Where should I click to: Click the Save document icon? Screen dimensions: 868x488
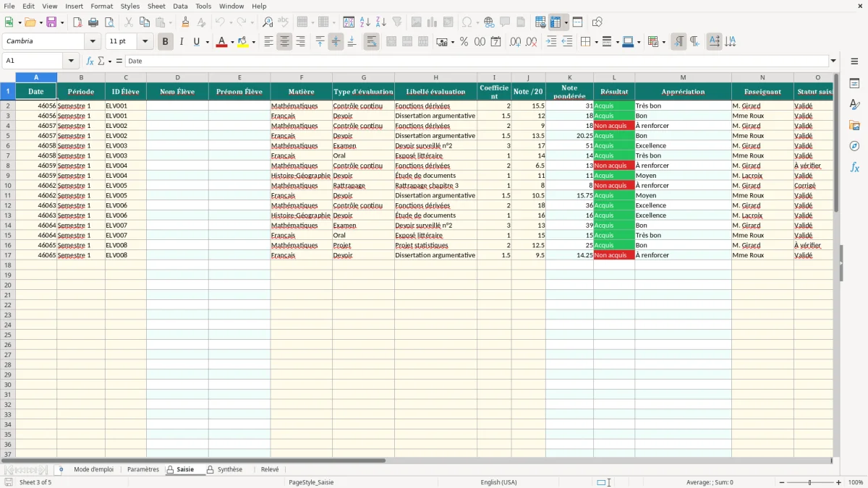[x=51, y=22]
